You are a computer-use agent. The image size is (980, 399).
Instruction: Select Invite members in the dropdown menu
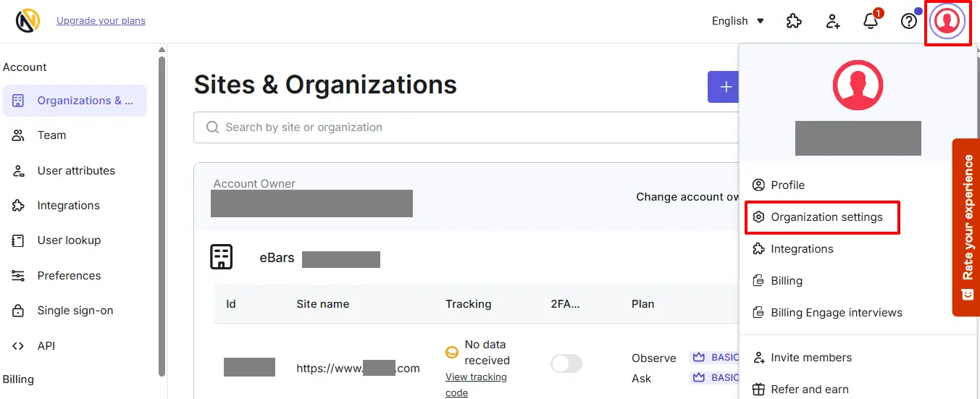tap(803, 358)
